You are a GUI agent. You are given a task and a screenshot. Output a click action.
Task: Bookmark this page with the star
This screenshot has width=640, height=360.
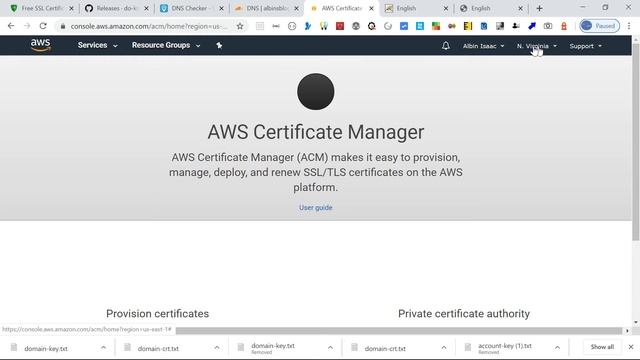pos(240,26)
